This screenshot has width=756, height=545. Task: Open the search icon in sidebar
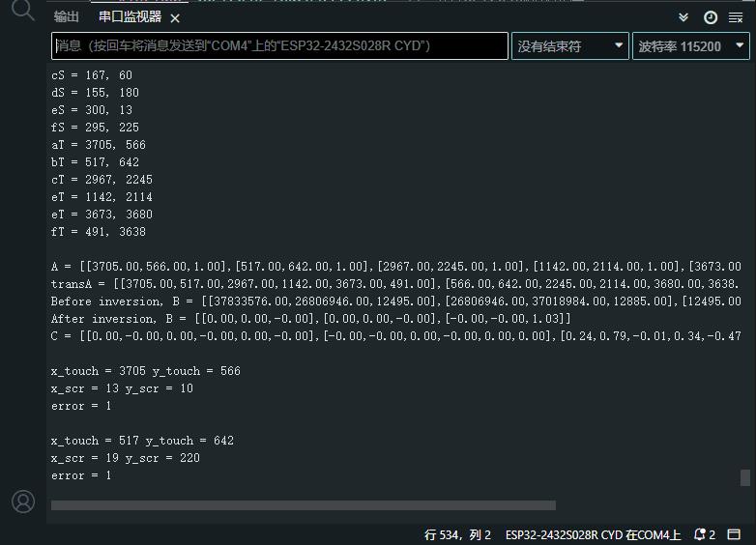pyautogui.click(x=22, y=10)
